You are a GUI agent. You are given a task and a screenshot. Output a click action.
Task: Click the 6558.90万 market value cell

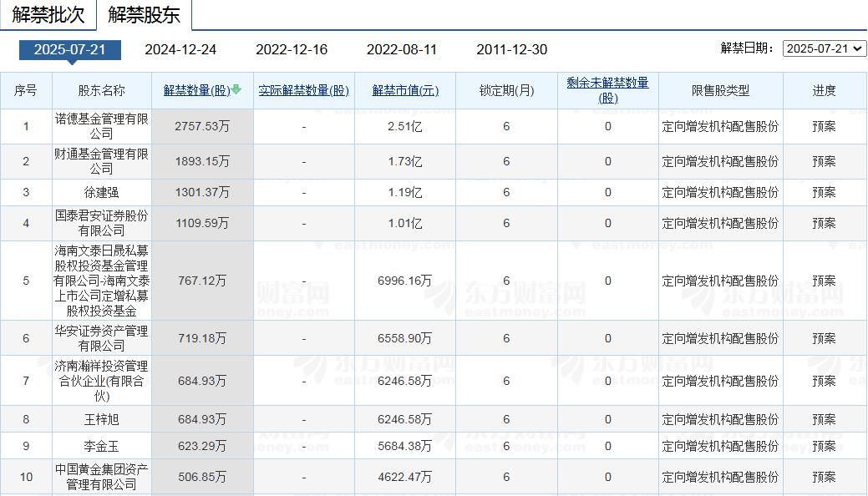pos(405,338)
